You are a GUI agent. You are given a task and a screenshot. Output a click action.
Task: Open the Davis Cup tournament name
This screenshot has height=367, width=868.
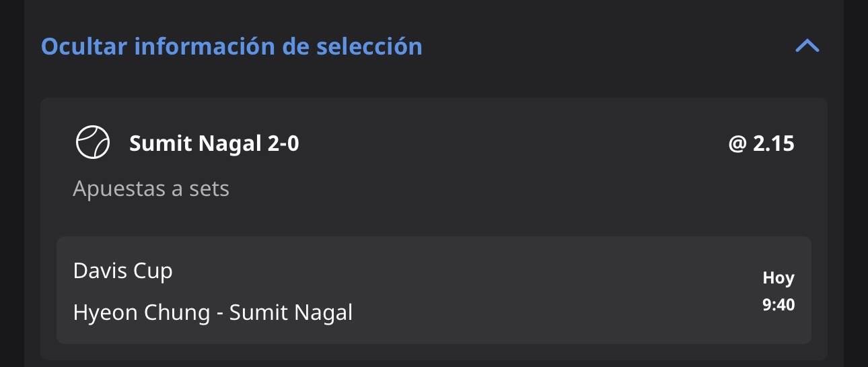pos(122,271)
